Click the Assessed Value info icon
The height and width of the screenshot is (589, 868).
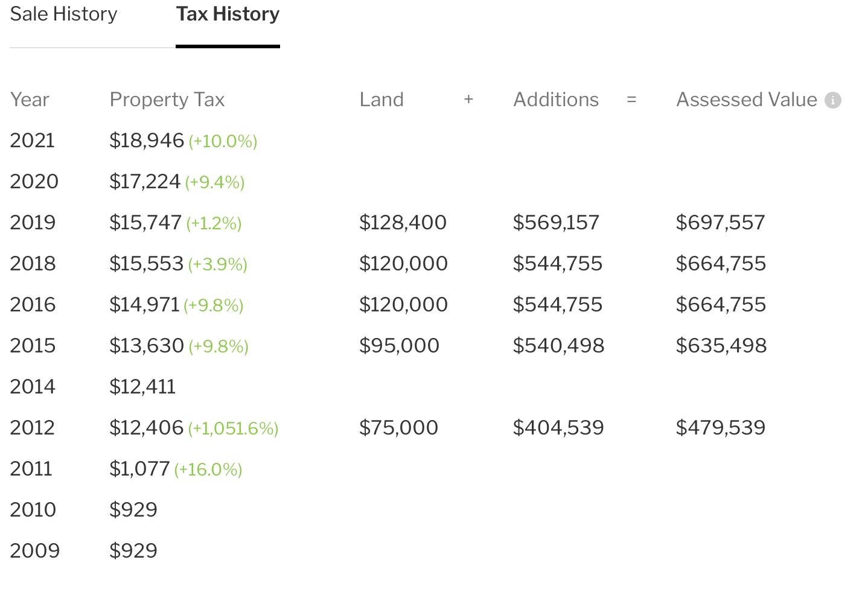tap(833, 100)
